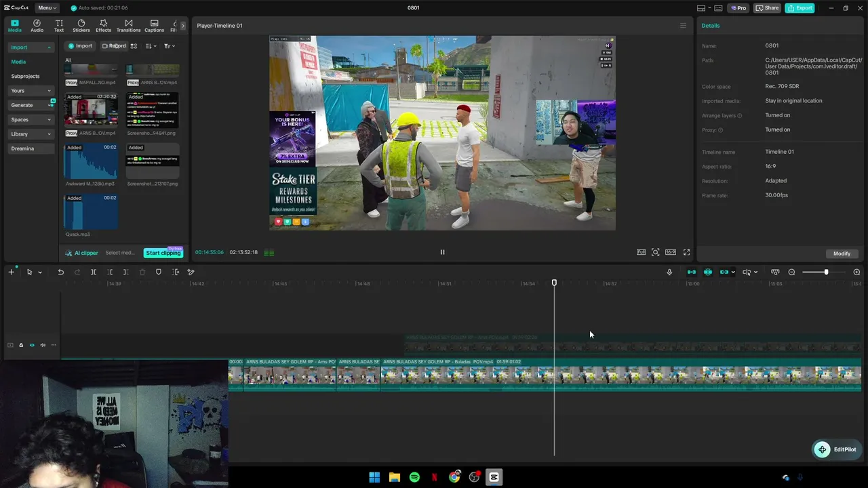Hide the upper track with eye icon
868x488 pixels.
tap(32, 345)
